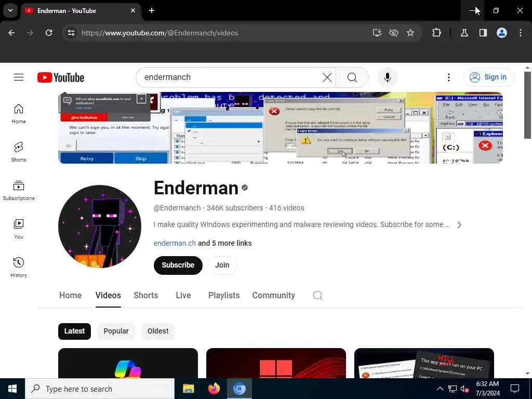This screenshot has width=532, height=399.
Task: Open File Explorer from the taskbar
Action: [188, 389]
